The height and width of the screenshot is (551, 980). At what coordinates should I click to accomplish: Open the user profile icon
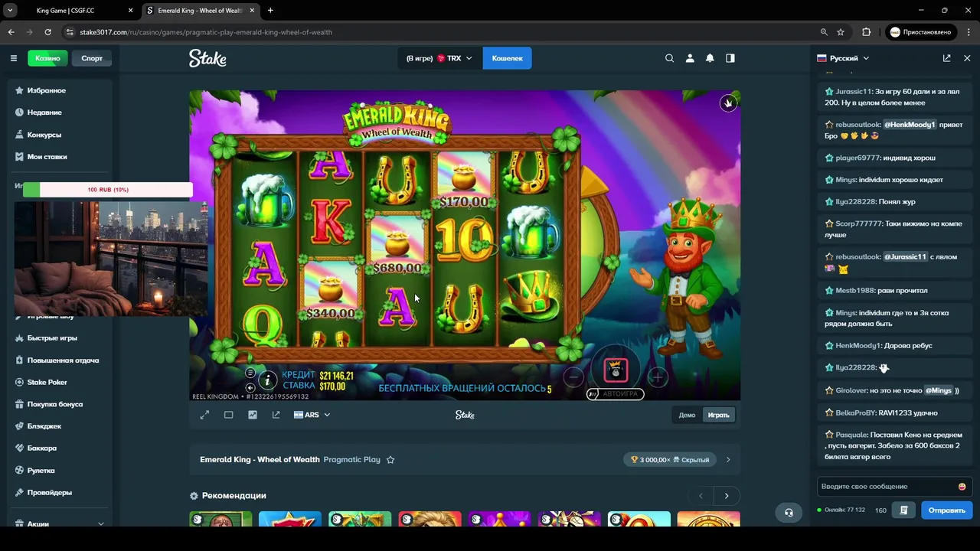pyautogui.click(x=690, y=58)
